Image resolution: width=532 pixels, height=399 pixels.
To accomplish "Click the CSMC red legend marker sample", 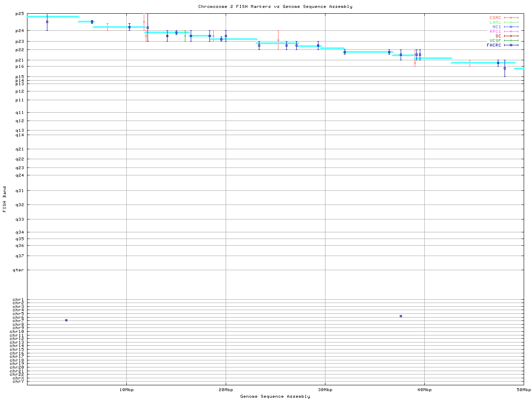I will (511, 18).
